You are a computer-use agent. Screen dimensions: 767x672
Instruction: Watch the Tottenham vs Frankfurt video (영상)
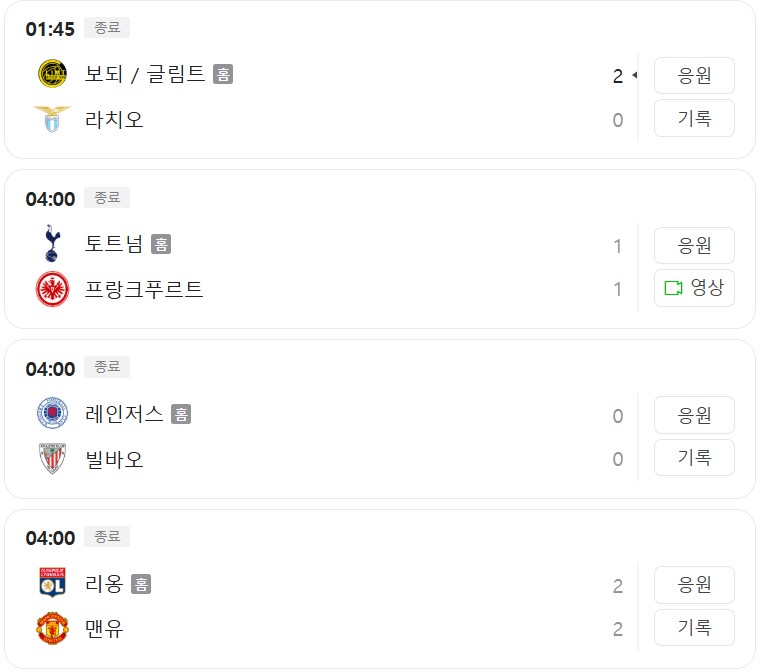[694, 288]
